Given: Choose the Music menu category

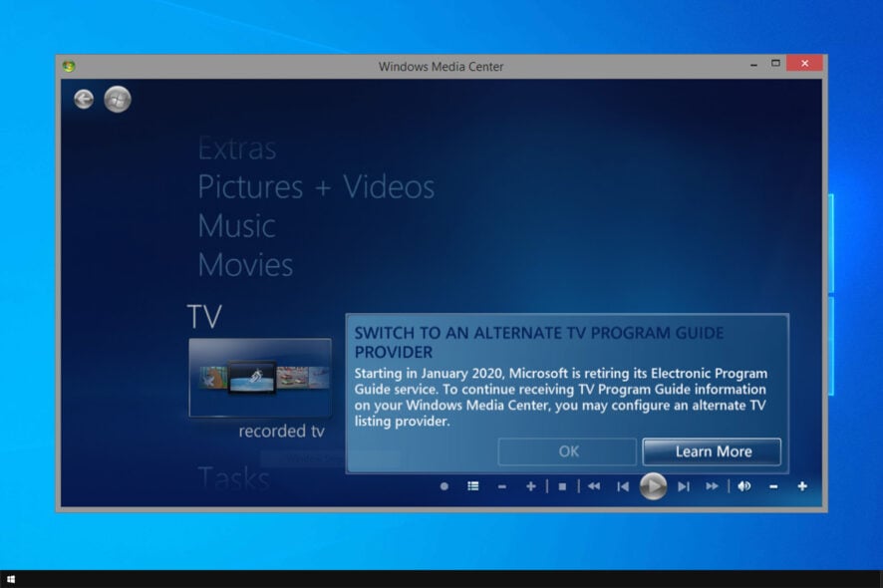Looking at the screenshot, I should click(x=236, y=226).
